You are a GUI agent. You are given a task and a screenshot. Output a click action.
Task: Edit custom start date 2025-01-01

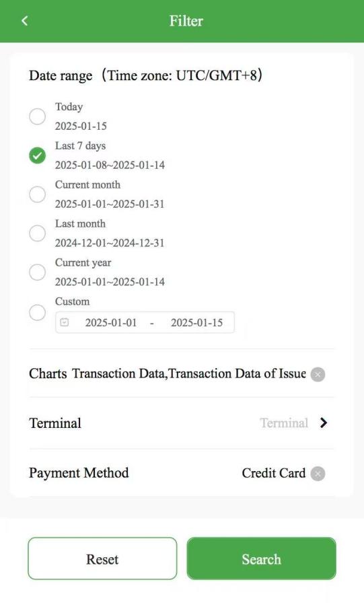coord(111,322)
